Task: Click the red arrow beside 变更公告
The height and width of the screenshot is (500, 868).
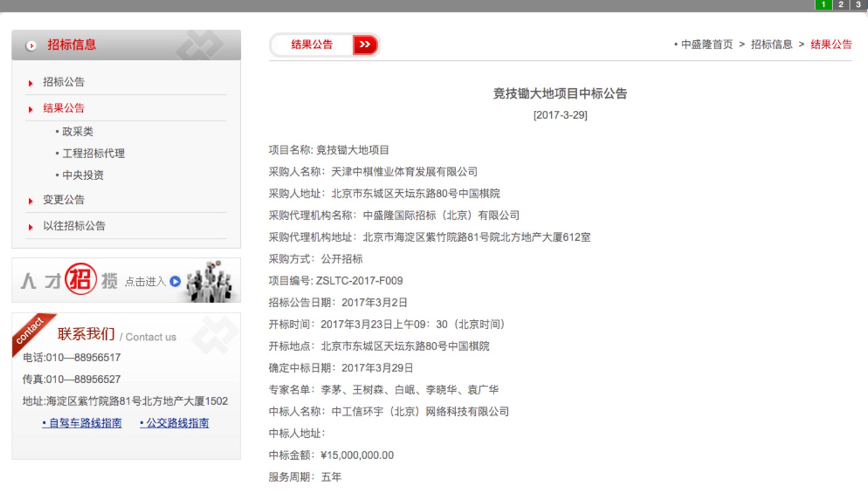Action: point(31,201)
